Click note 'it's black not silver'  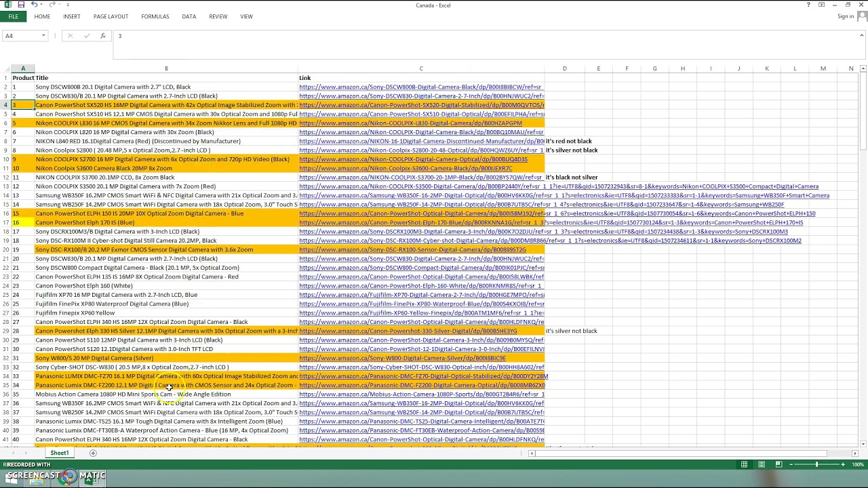click(x=572, y=178)
